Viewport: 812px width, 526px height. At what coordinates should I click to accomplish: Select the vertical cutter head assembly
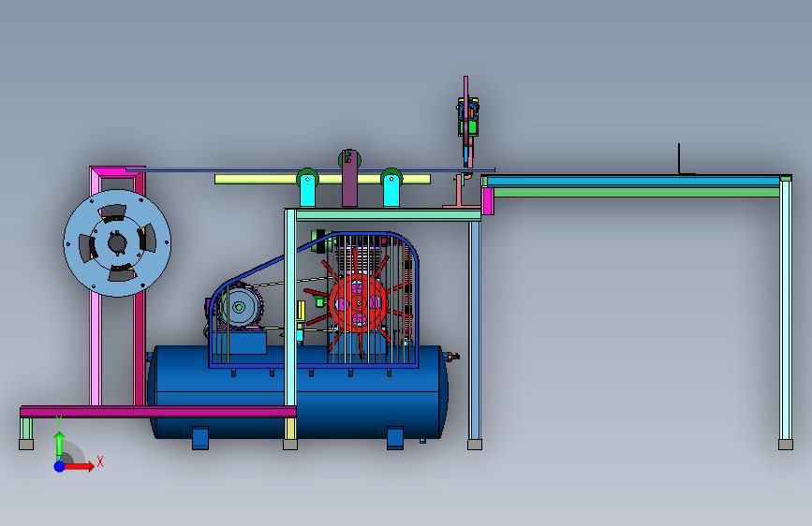coord(467,123)
